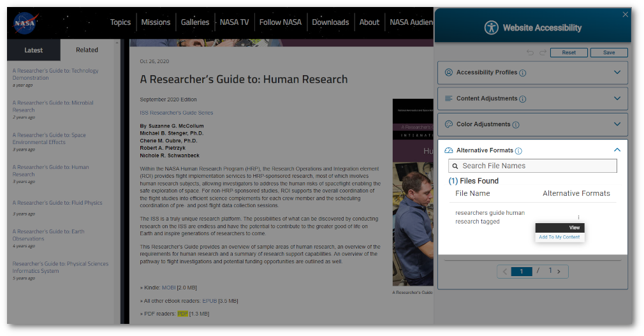The width and height of the screenshot is (644, 336).
Task: Click the Website Accessibility person icon
Action: (x=491, y=27)
